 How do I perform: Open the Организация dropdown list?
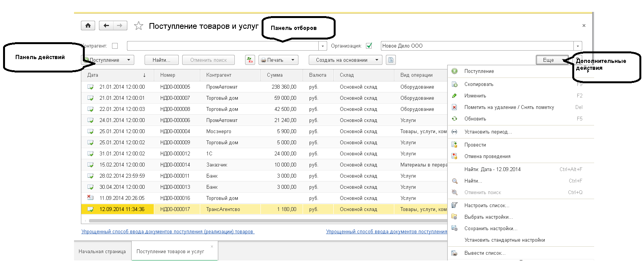pyautogui.click(x=578, y=46)
